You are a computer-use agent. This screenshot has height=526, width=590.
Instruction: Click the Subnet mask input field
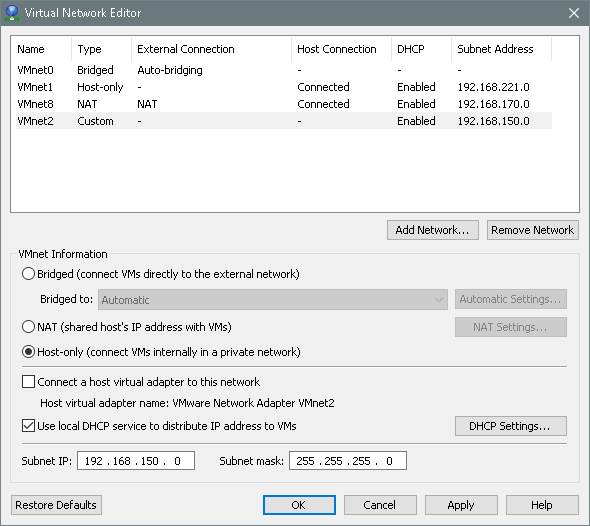348,461
